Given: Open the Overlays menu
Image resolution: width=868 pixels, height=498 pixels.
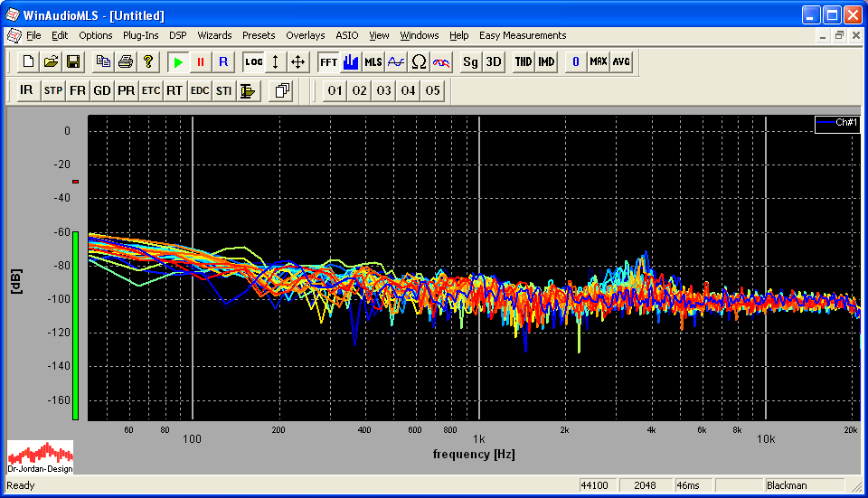Looking at the screenshot, I should click(305, 35).
